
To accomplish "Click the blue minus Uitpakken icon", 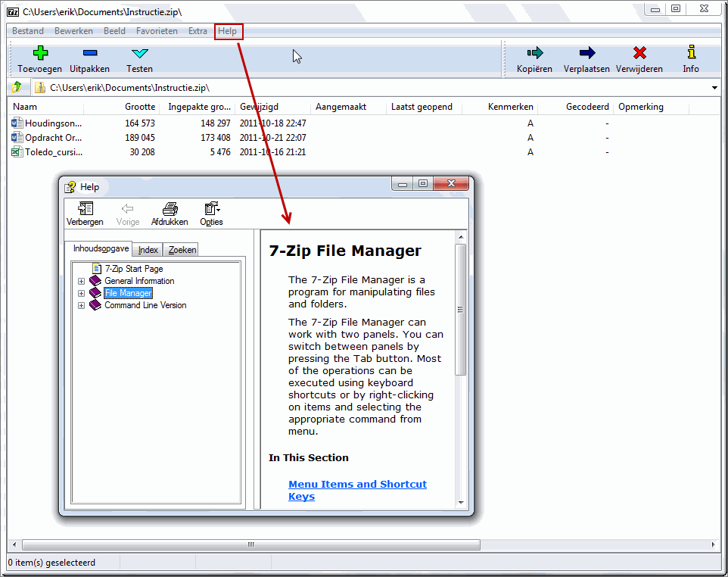I will coord(89,53).
